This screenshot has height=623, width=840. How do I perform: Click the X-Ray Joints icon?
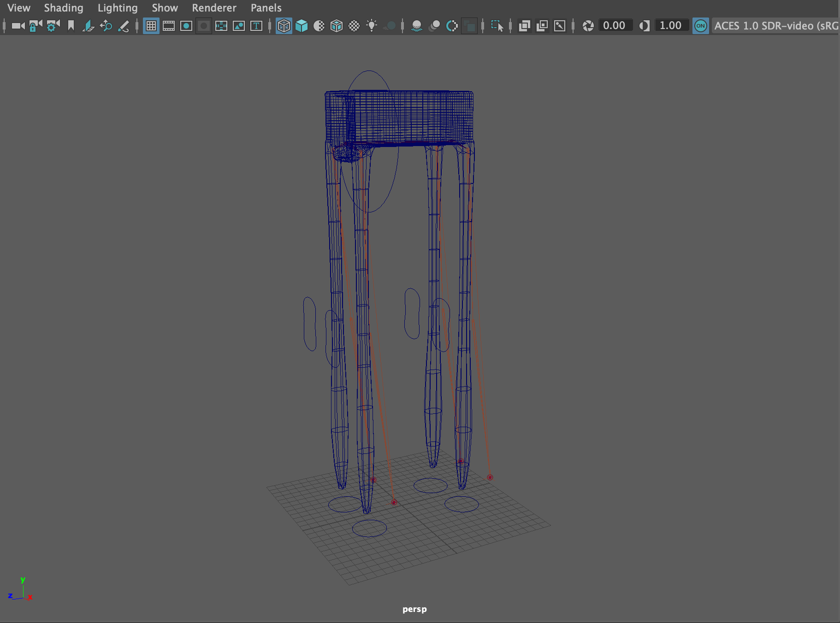tap(560, 26)
